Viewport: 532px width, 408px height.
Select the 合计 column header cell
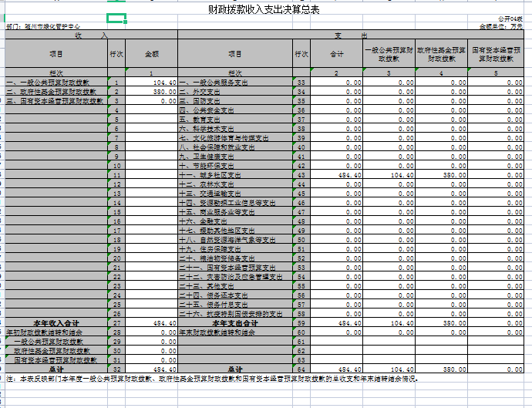[337, 54]
